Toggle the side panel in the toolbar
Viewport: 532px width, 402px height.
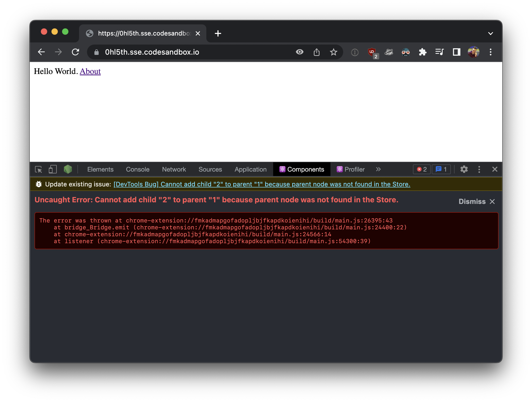(x=457, y=52)
